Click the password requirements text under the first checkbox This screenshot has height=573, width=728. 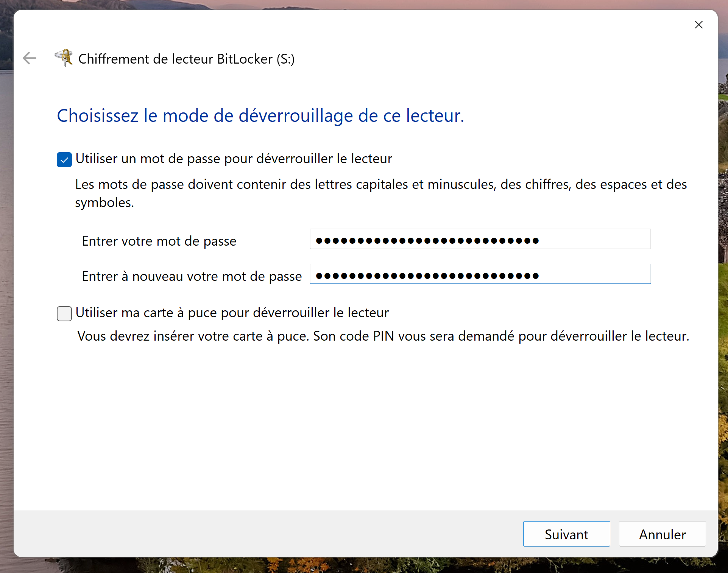[380, 185]
